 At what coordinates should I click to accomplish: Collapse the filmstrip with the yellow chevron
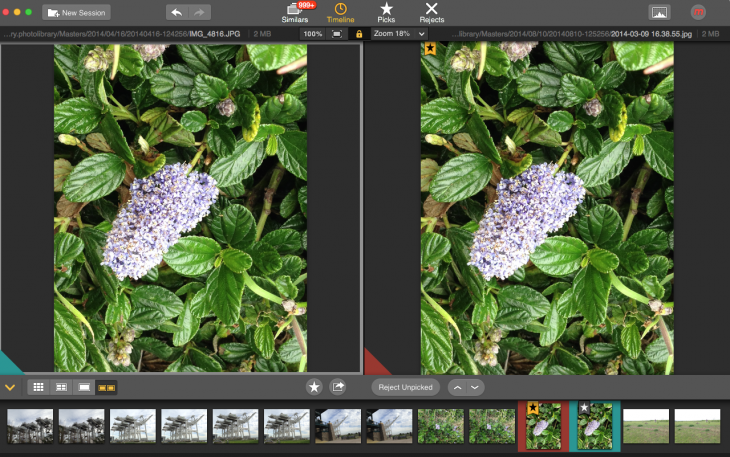(x=10, y=387)
